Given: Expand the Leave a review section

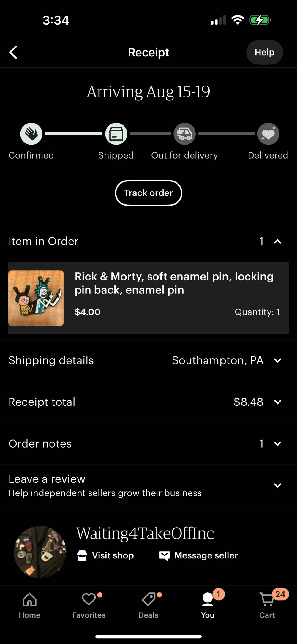Looking at the screenshot, I should pyautogui.click(x=277, y=485).
